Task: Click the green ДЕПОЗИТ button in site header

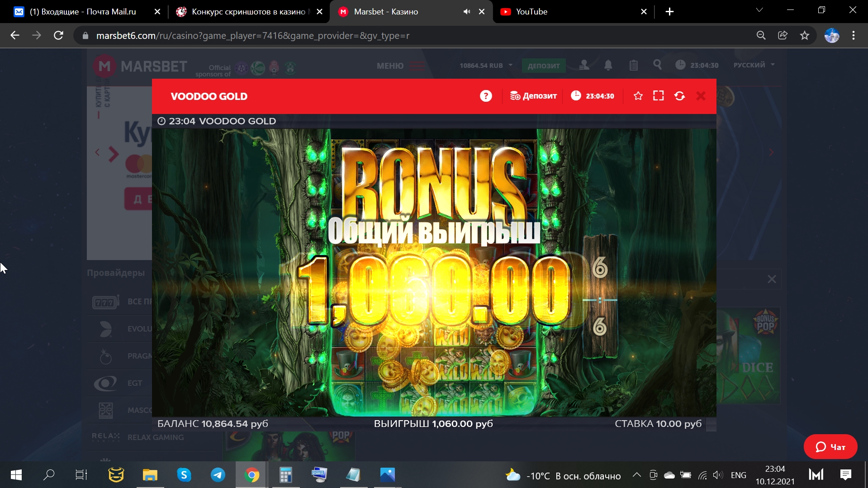Action: tap(543, 66)
